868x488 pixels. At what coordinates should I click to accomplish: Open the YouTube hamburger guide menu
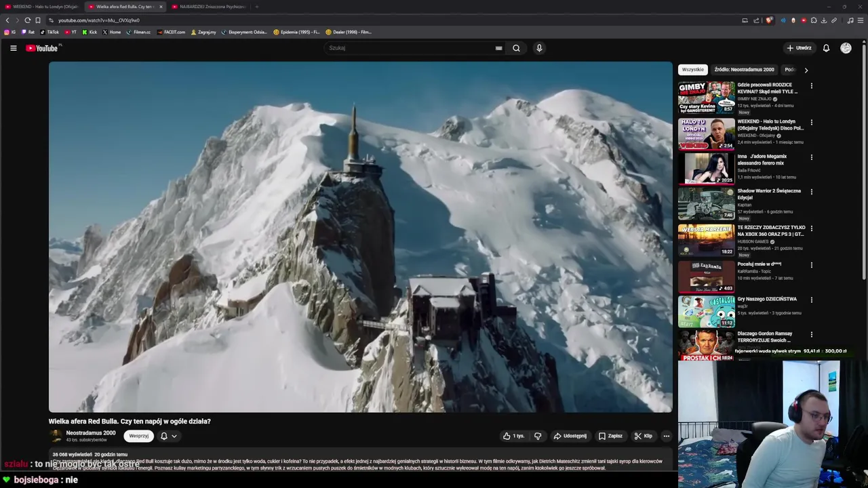click(x=13, y=48)
